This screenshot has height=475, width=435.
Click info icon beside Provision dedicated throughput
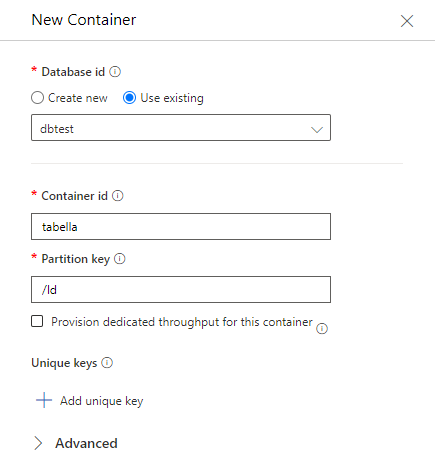(x=322, y=329)
